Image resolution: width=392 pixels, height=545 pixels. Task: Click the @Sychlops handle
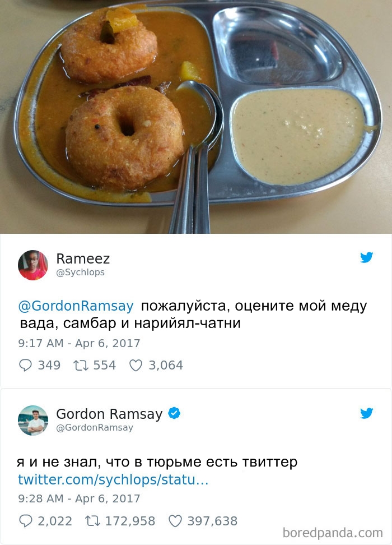pos(80,272)
